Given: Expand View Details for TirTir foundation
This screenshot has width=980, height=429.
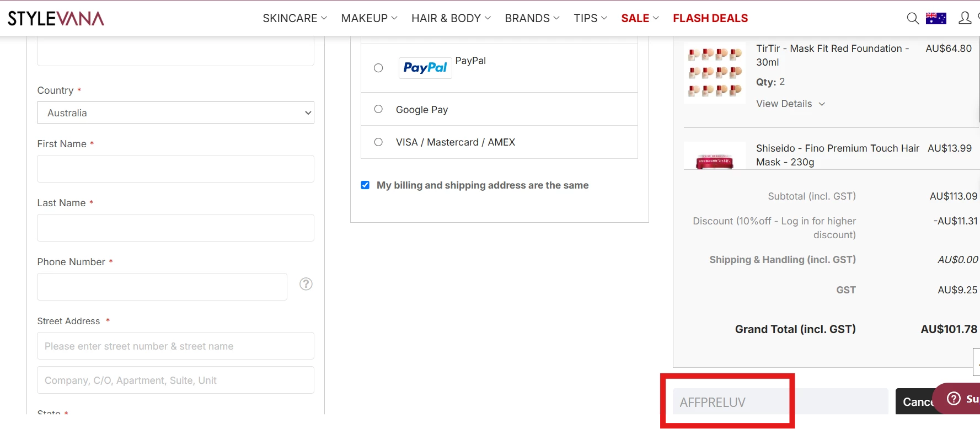Looking at the screenshot, I should pos(790,104).
